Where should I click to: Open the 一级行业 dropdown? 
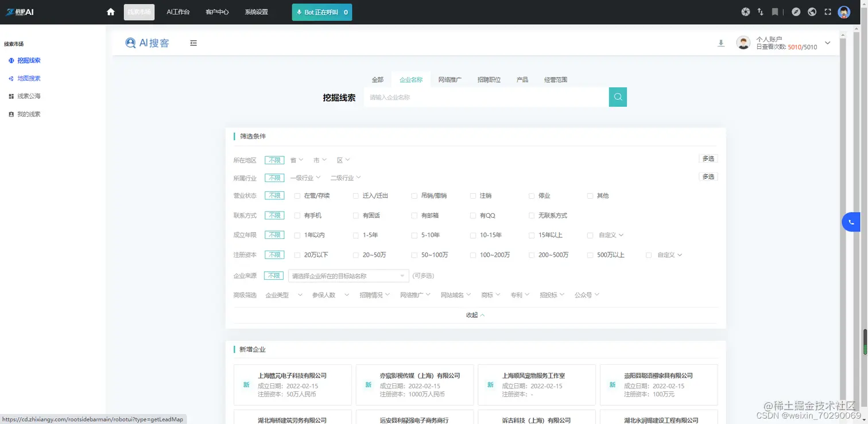(305, 178)
